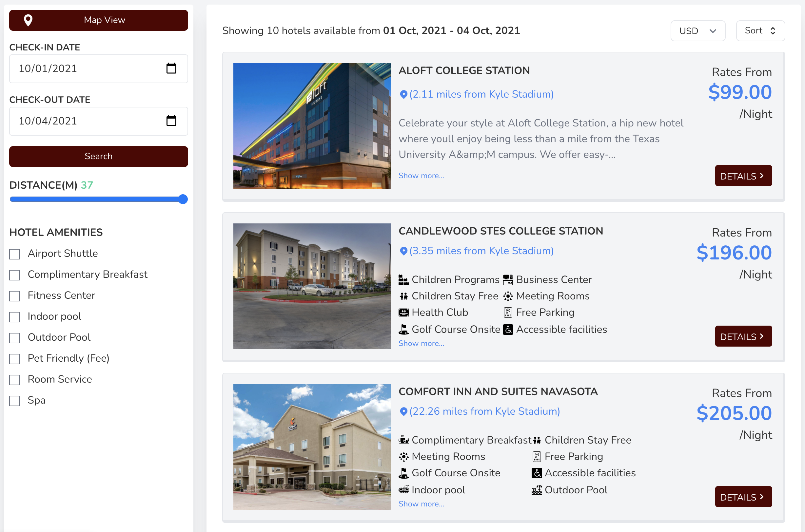Tick the Fitness Center checkbox

pyautogui.click(x=14, y=296)
